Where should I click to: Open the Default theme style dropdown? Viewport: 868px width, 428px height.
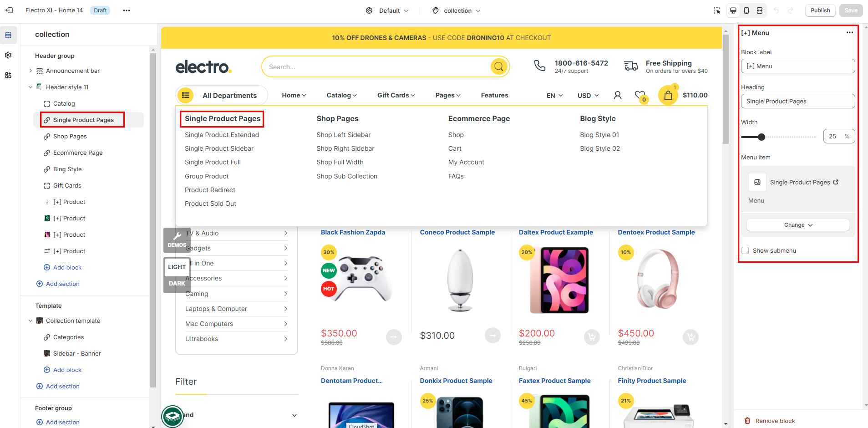coord(387,10)
